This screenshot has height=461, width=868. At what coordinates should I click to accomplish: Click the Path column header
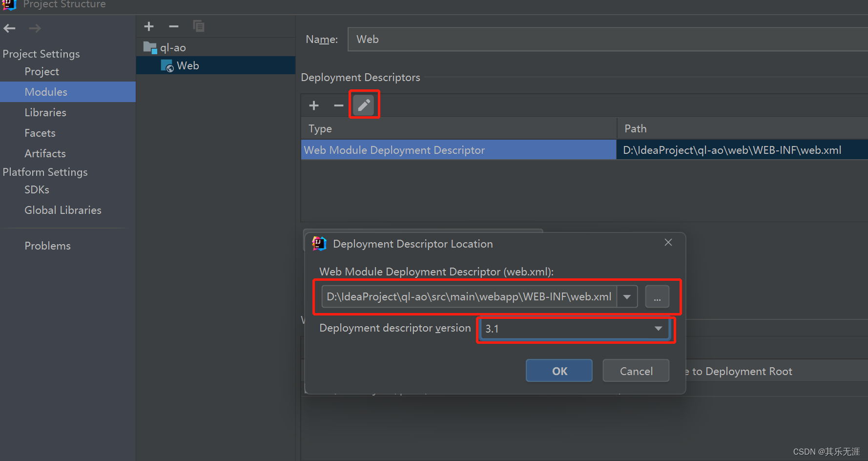pos(743,128)
